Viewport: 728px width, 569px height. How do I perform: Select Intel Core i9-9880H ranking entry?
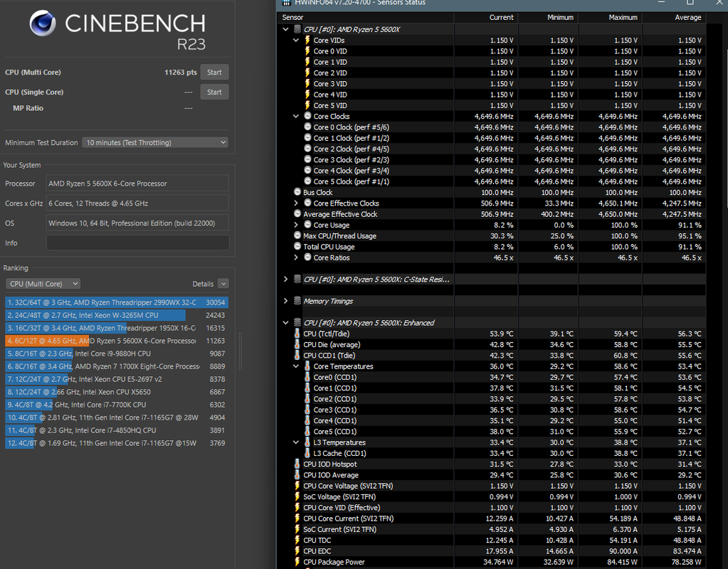pyautogui.click(x=117, y=353)
